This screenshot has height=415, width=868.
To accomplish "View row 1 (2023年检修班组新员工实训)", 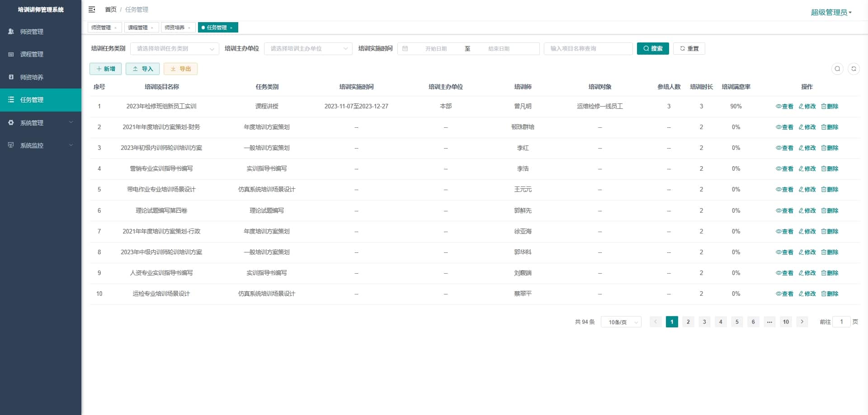I will [784, 107].
